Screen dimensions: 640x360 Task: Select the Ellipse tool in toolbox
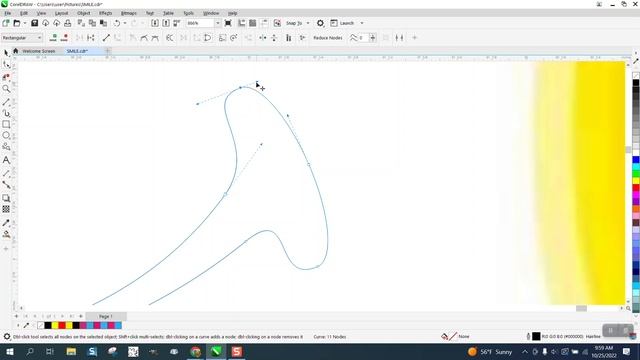6,136
